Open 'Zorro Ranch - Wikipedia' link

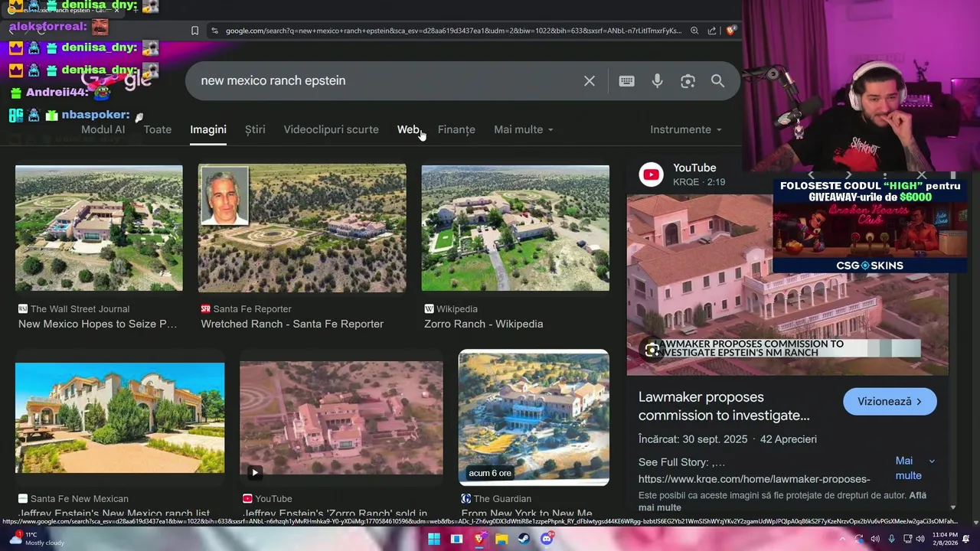483,324
